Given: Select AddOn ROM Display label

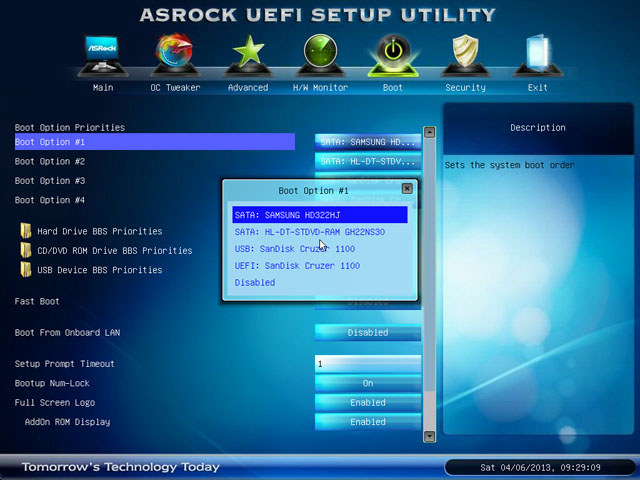Looking at the screenshot, I should [67, 422].
